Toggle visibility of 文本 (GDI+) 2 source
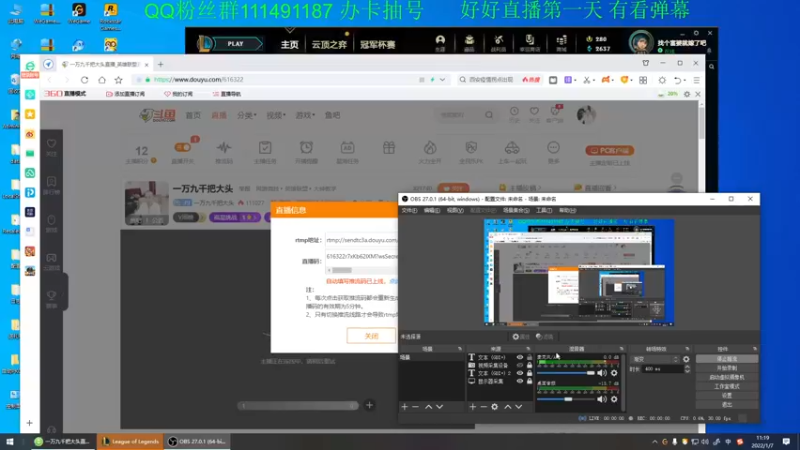800x450 pixels. [520, 373]
